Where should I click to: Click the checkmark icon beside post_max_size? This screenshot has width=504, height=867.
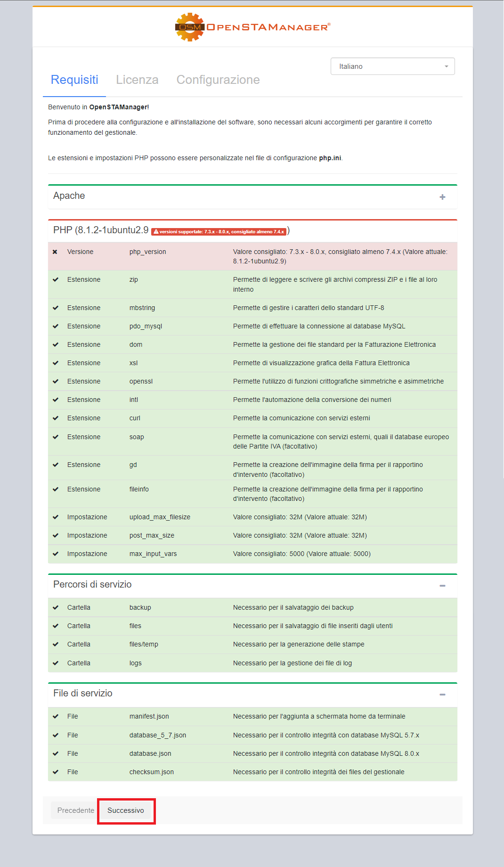click(x=56, y=536)
